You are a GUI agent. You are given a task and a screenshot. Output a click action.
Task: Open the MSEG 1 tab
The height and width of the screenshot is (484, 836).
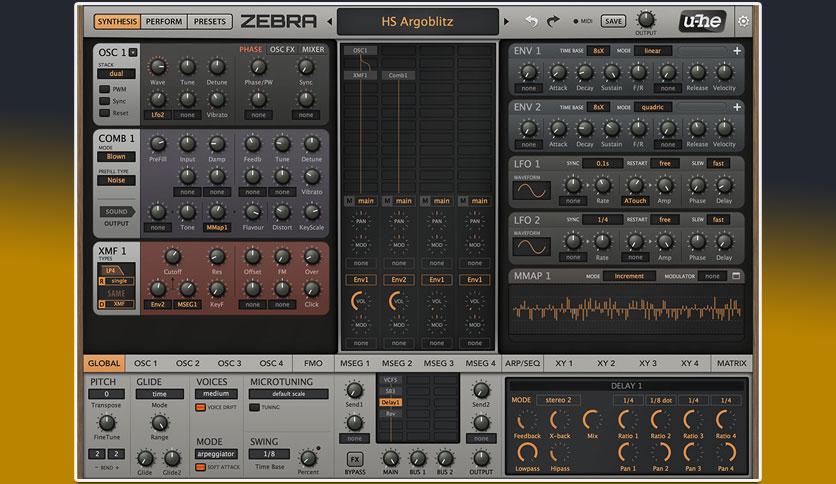pos(355,363)
